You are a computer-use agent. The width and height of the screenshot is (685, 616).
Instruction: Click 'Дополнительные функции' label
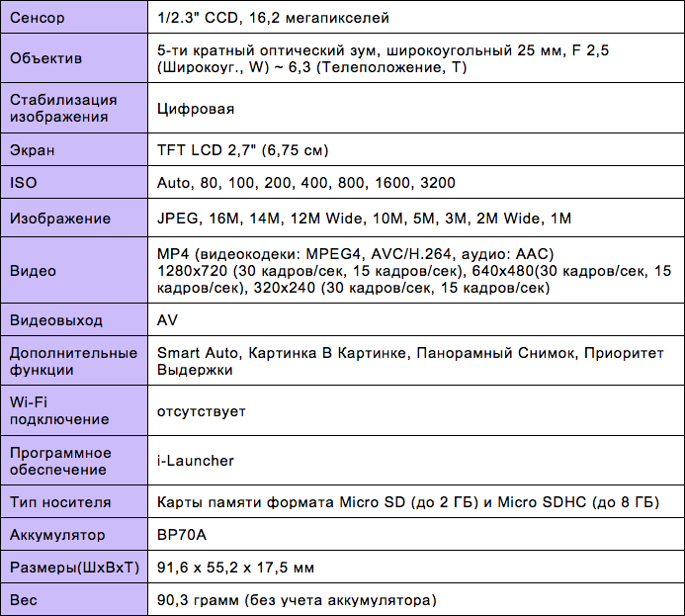pyautogui.click(x=73, y=361)
